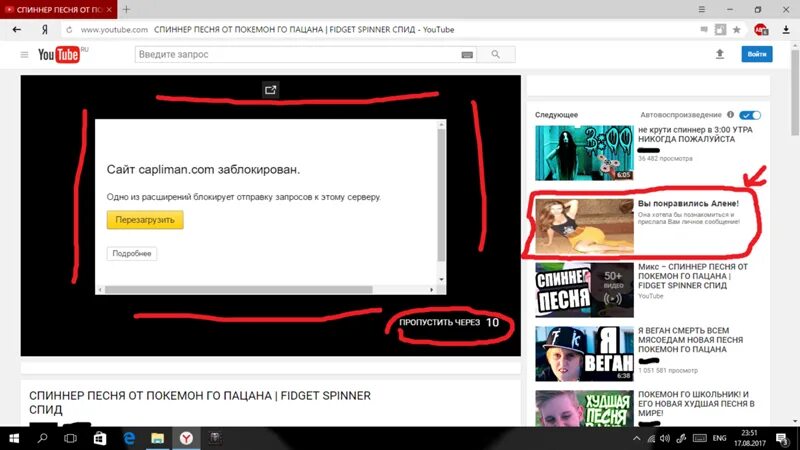
Task: Close the СПИННЕР ПЕСНЯ browser tab
Action: coord(109,9)
